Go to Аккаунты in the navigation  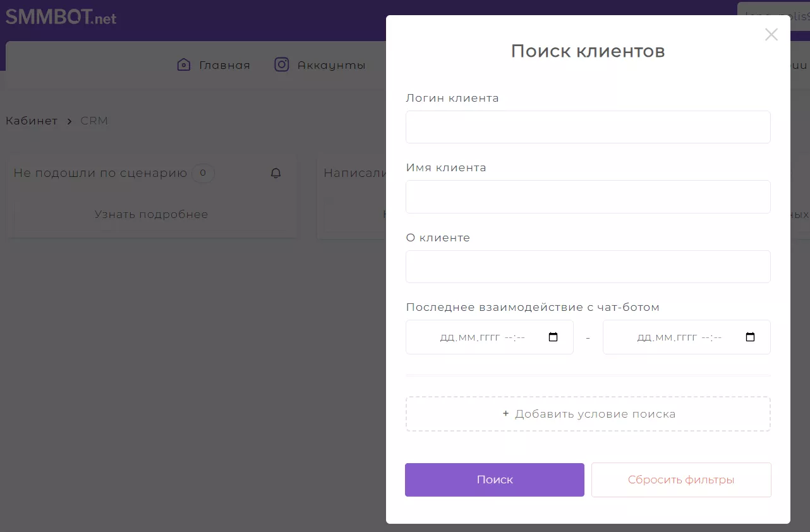[x=331, y=65]
